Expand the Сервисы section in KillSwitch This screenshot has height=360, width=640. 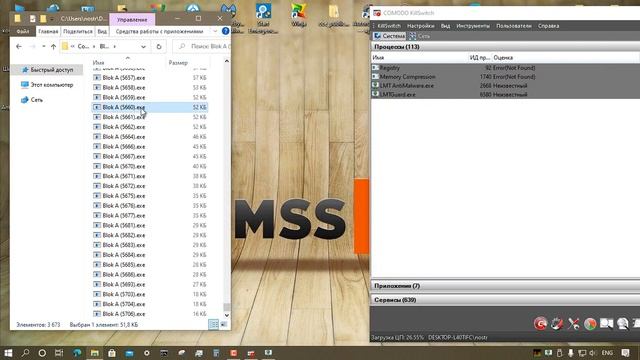pos(505,300)
